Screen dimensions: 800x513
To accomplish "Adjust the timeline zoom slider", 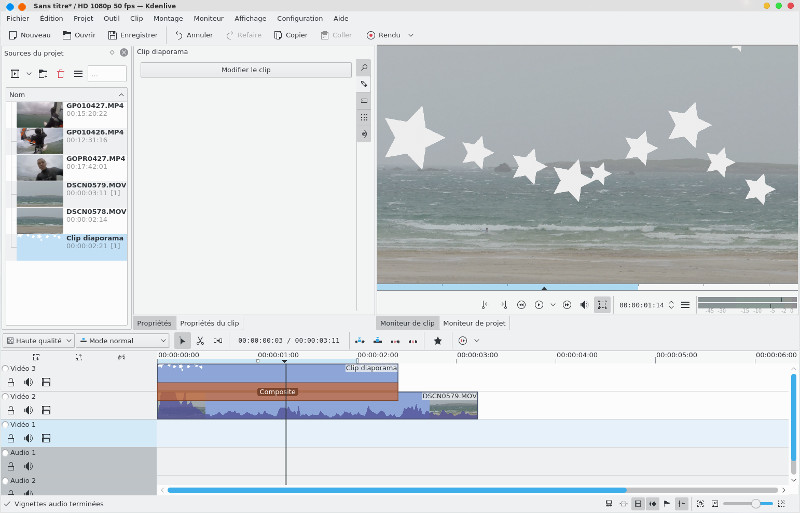I will point(756,504).
